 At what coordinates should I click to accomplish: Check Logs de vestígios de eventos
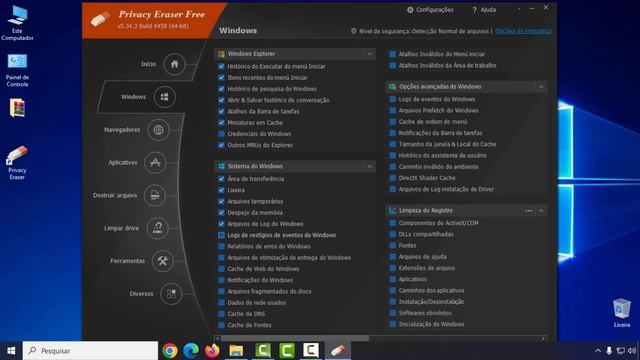pos(222,235)
